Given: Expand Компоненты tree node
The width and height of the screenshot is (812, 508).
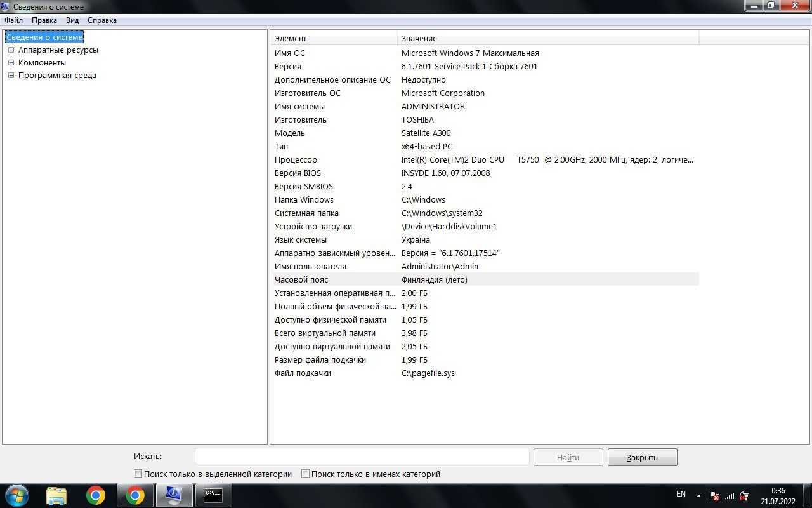Looking at the screenshot, I should point(11,63).
